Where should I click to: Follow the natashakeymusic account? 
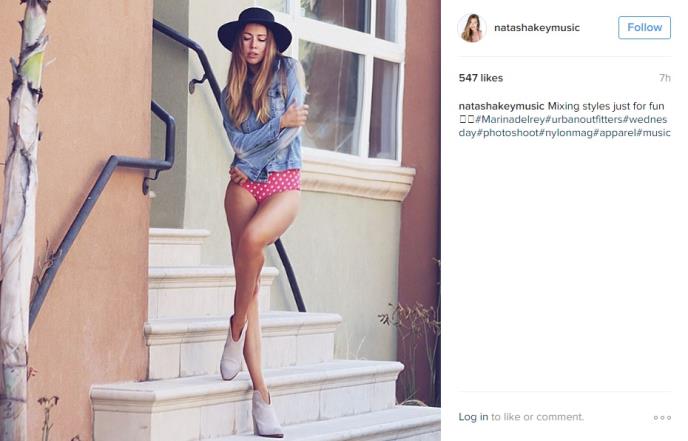(x=644, y=28)
